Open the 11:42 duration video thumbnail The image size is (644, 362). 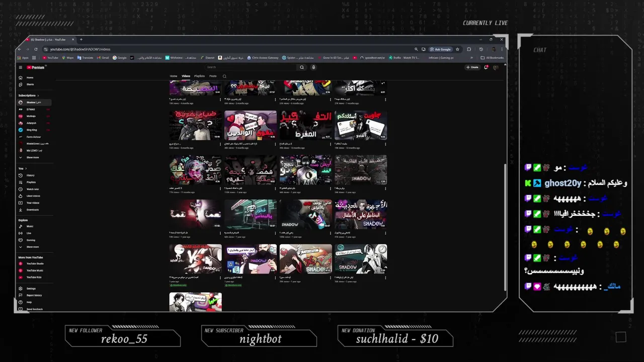tap(196, 215)
